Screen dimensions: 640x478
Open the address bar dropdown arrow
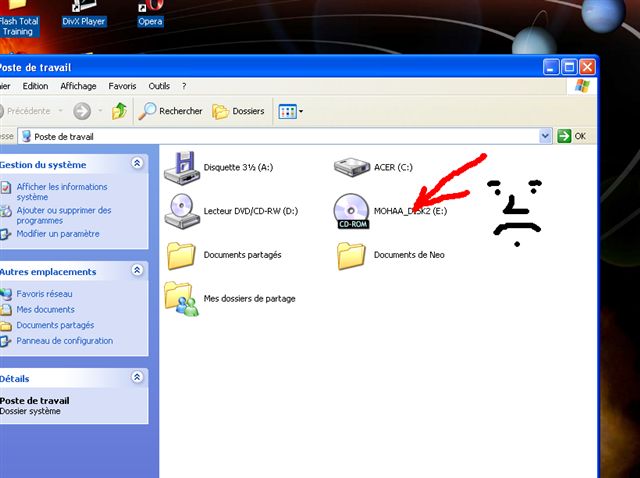pos(545,136)
